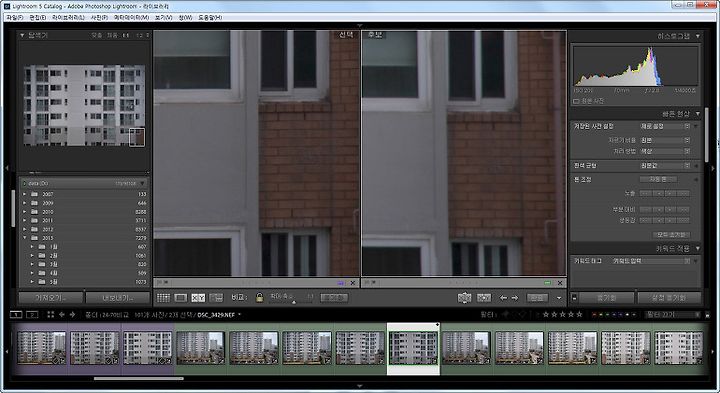Click the compare Sync button
This screenshot has width=720, height=393.
334,298
